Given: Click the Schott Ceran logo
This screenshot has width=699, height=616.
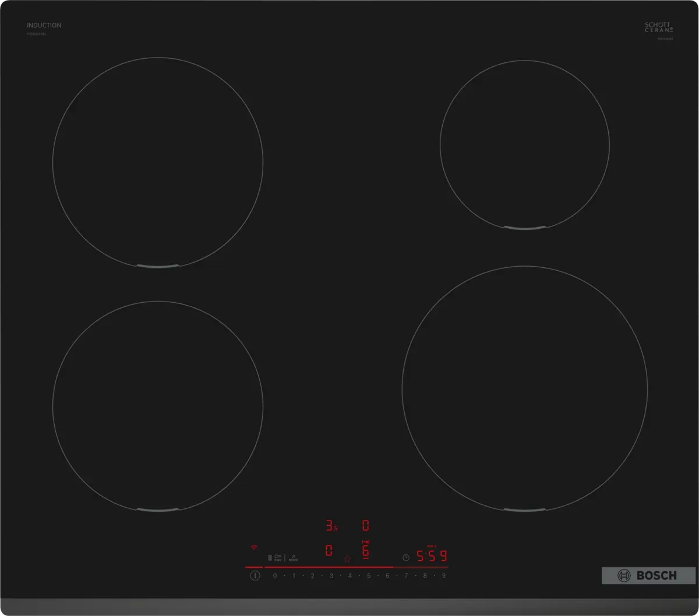Looking at the screenshot, I should point(658,27).
